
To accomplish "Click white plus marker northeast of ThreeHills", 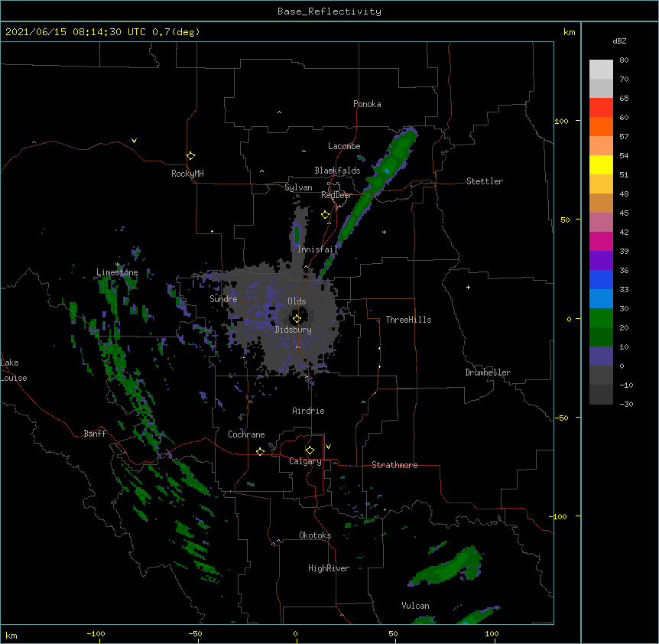I will click(x=468, y=287).
